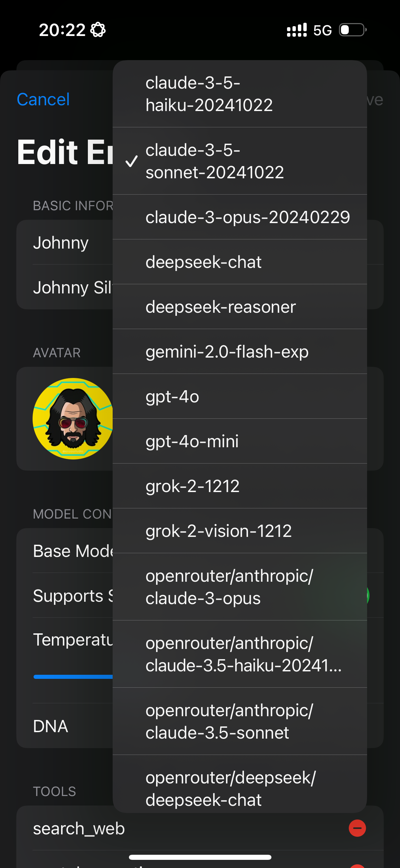Open the DNA settings row

point(50,725)
